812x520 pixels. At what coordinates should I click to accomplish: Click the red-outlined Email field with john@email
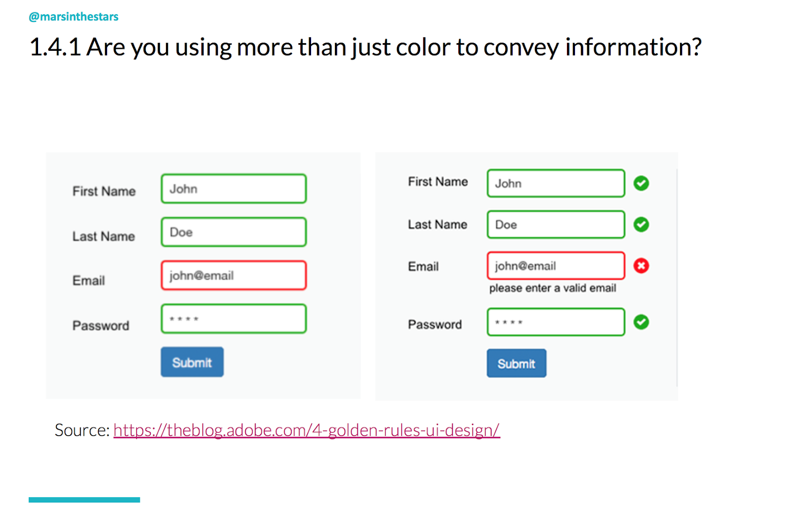(233, 275)
